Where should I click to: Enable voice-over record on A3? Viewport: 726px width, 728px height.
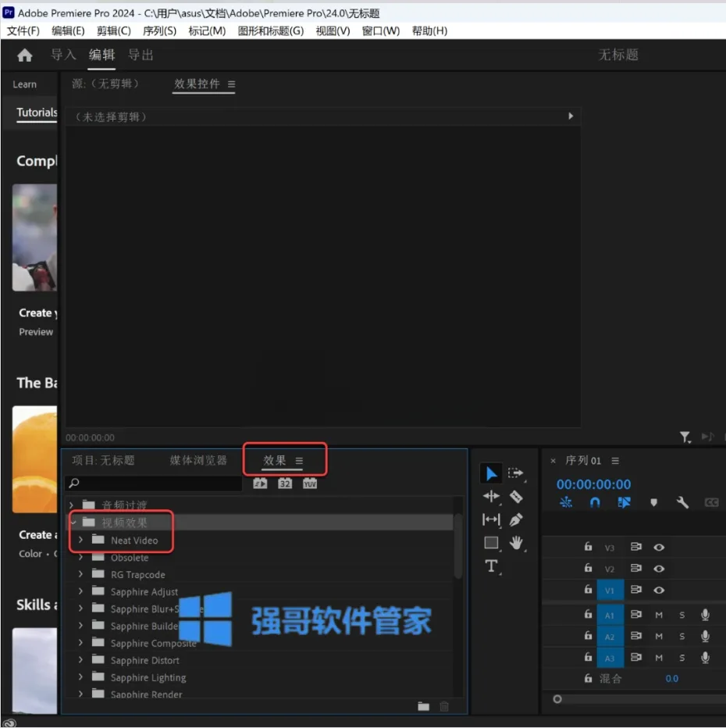pyautogui.click(x=705, y=658)
